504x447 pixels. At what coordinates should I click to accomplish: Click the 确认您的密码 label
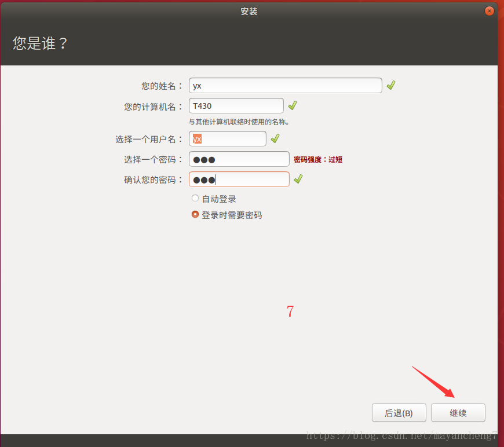[153, 179]
